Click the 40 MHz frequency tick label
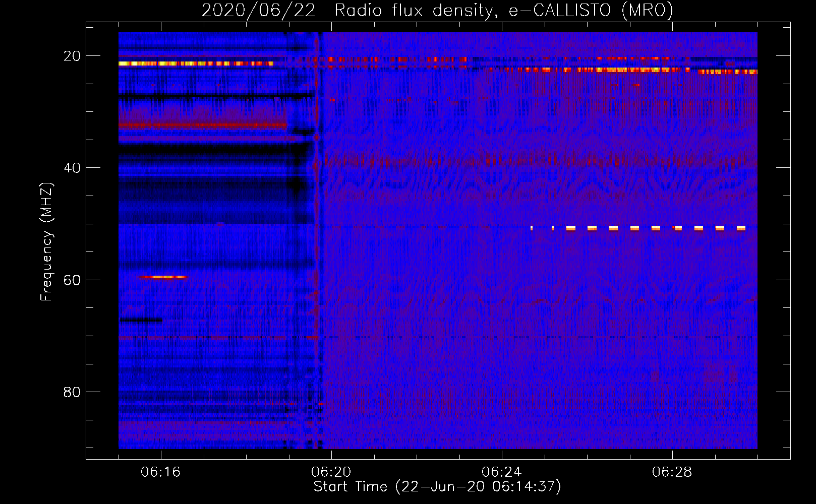 pyautogui.click(x=72, y=168)
